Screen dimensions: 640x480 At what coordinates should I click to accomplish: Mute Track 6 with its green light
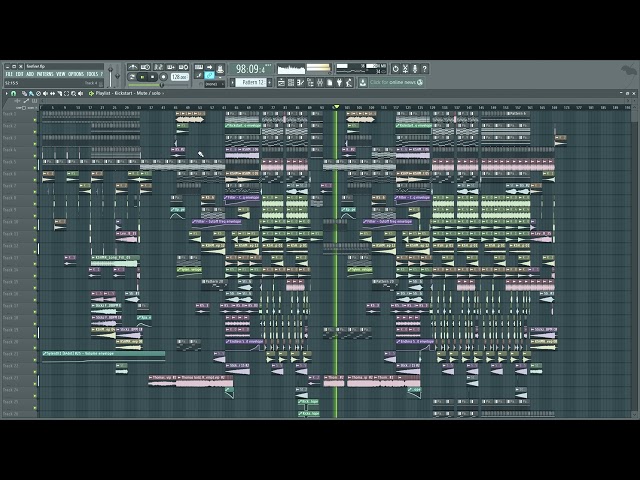pyautogui.click(x=35, y=180)
